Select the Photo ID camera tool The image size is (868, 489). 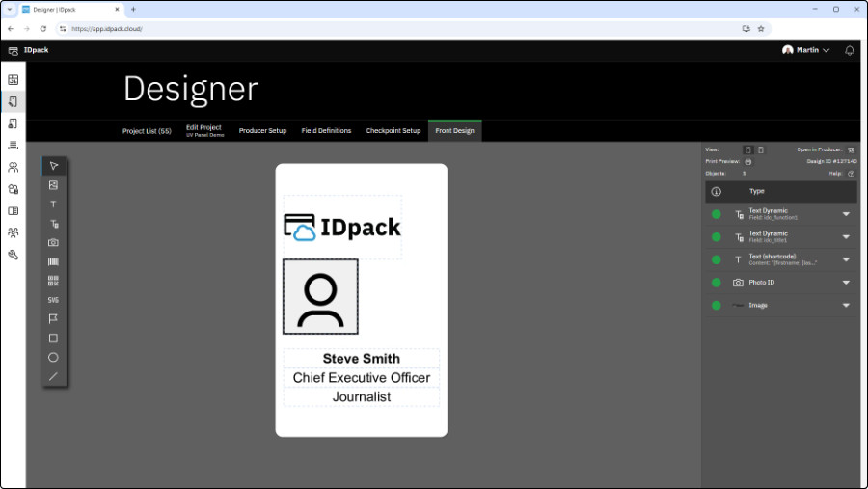tap(54, 242)
